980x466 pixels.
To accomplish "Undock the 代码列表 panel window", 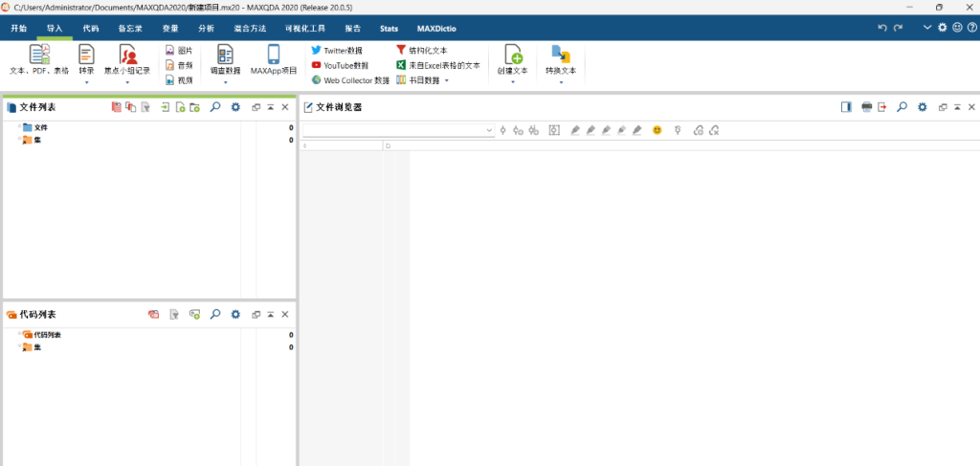I will (256, 314).
